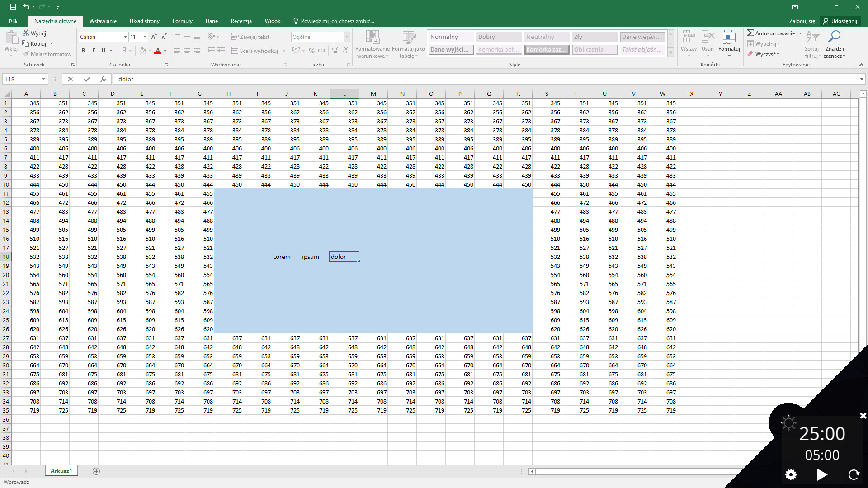
Task: Toggle italic formatting
Action: [93, 51]
